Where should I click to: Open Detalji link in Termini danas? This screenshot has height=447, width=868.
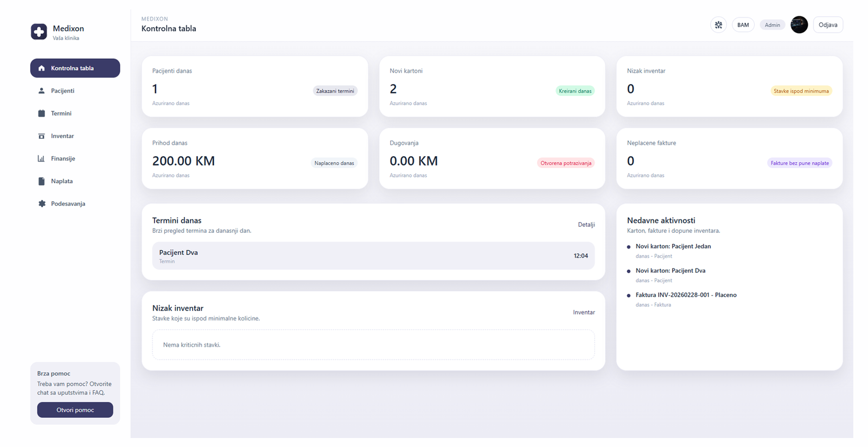pyautogui.click(x=586, y=225)
